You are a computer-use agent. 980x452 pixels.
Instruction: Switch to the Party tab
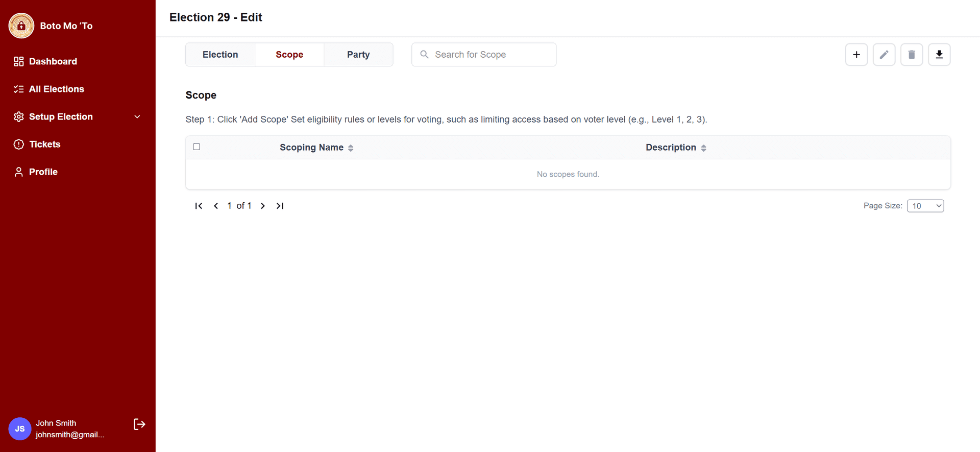pos(358,55)
